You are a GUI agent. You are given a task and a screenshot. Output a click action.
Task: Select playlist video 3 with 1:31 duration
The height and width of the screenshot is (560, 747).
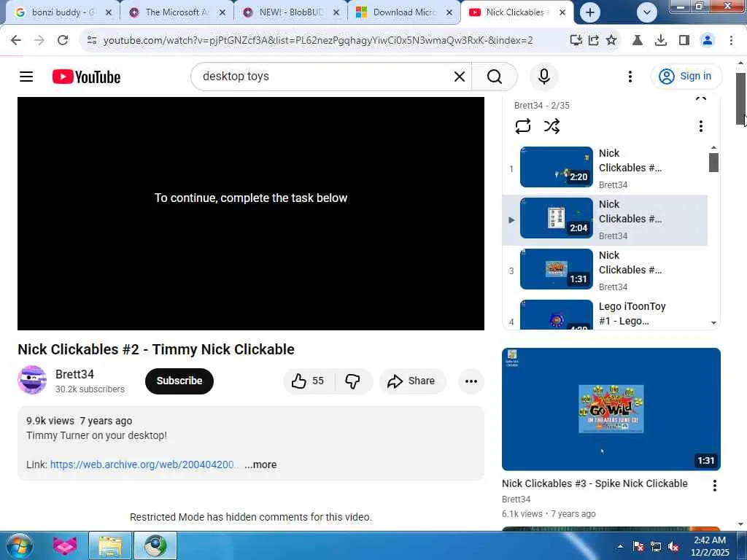(605, 271)
